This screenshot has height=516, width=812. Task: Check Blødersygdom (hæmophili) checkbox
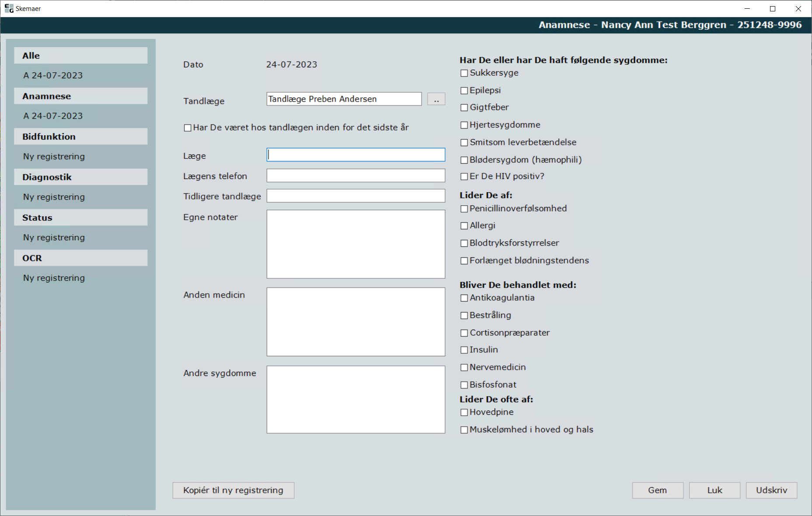coord(464,160)
